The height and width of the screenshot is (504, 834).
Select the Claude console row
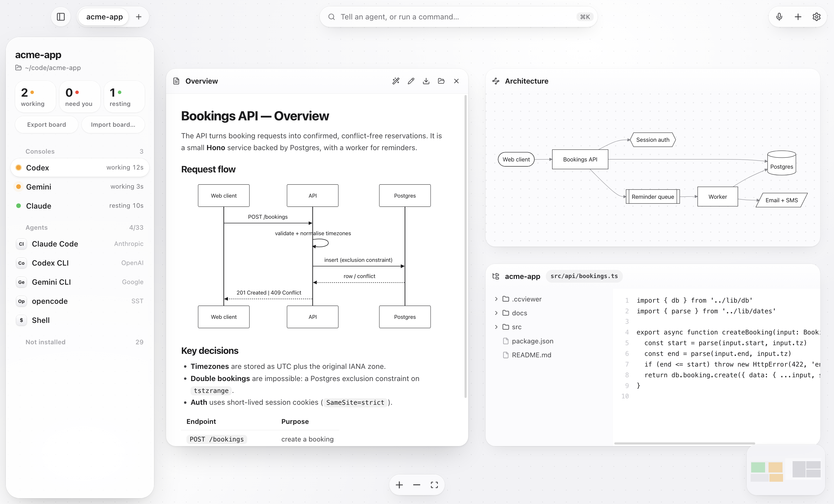pos(80,206)
